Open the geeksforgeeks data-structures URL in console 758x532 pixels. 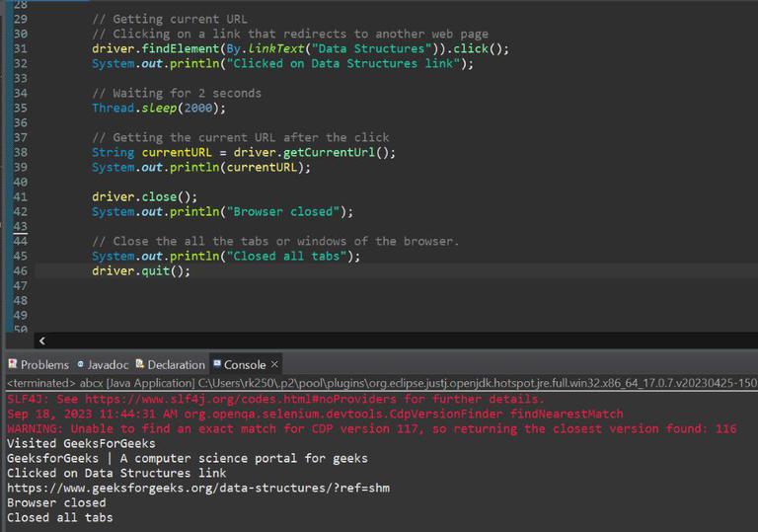(198, 488)
